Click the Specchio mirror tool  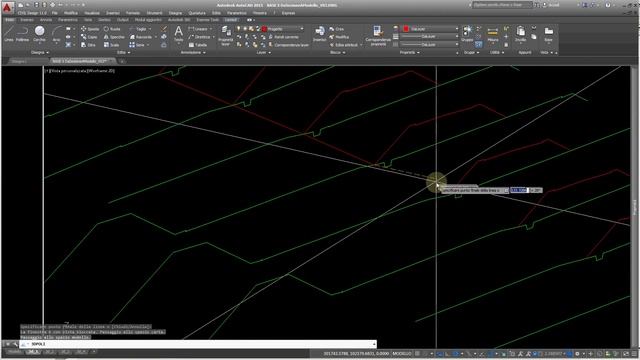(114, 37)
